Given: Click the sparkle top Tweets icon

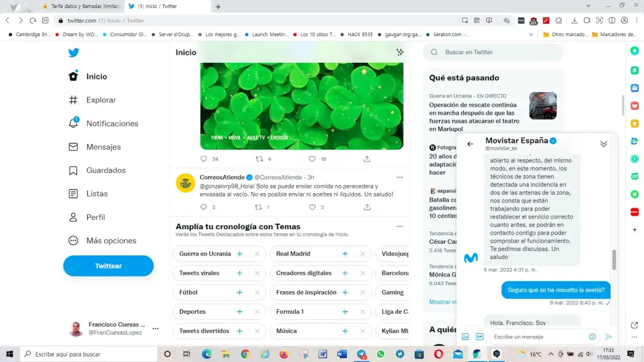Looking at the screenshot, I should [400, 52].
